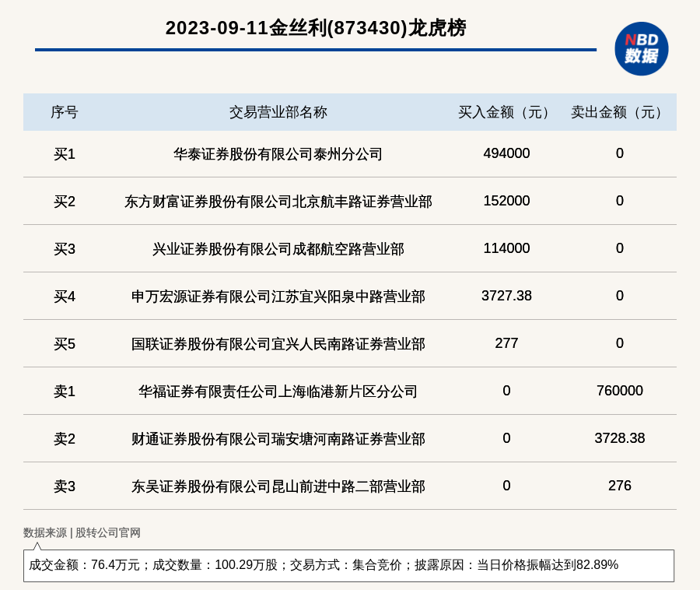Click the 成交数量：100.29万股 summary text
The image size is (700, 590).
pos(215,565)
